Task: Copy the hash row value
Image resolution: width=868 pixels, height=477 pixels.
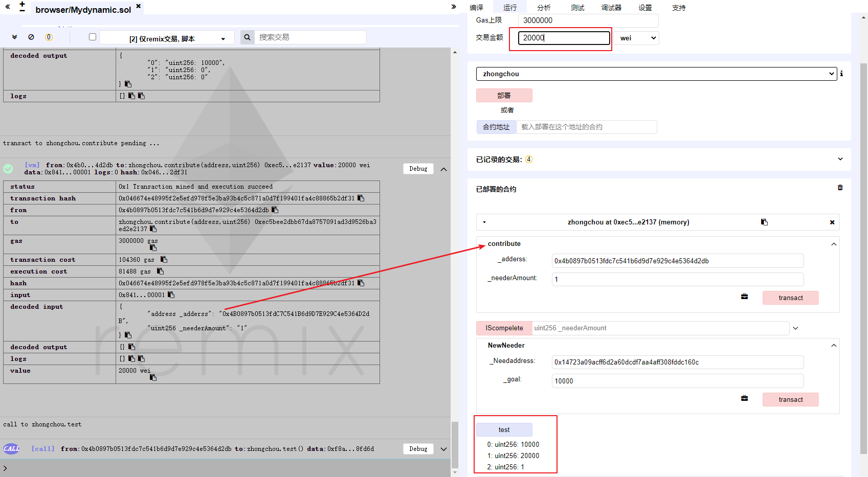Action: [x=361, y=283]
